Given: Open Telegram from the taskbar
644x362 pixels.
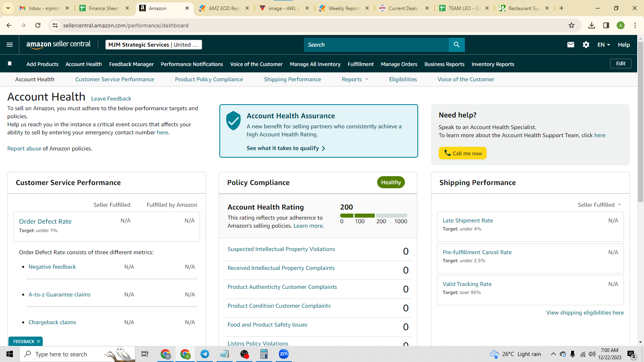Looking at the screenshot, I should click(x=205, y=354).
